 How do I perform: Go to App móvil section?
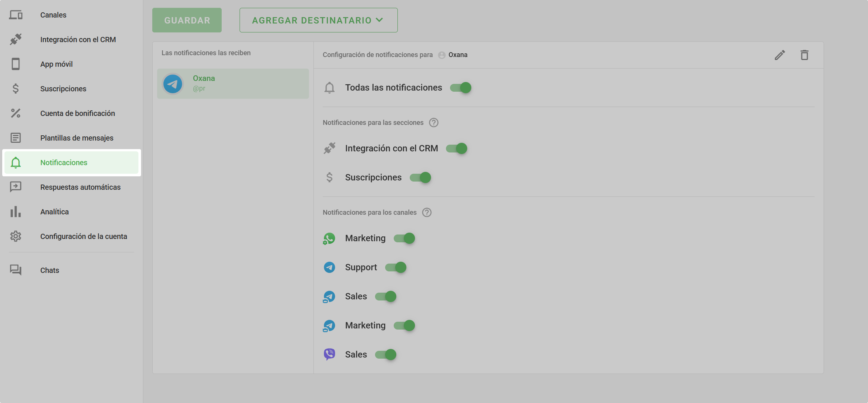click(x=72, y=64)
